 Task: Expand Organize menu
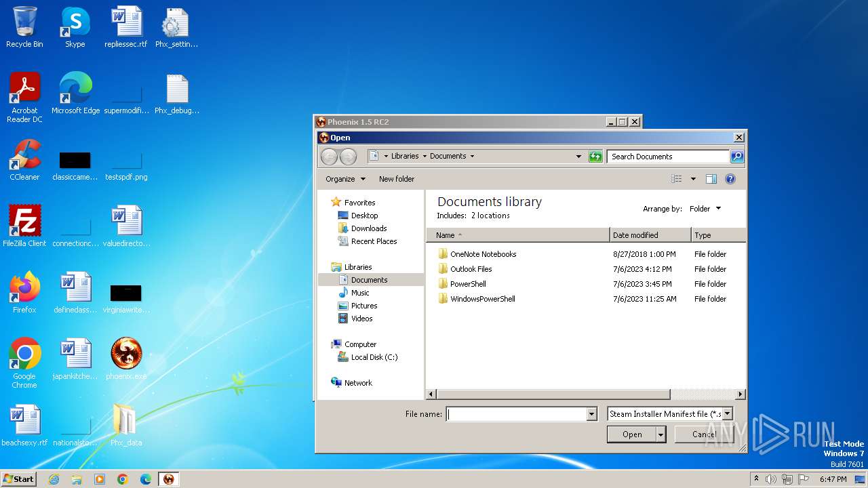tap(345, 179)
